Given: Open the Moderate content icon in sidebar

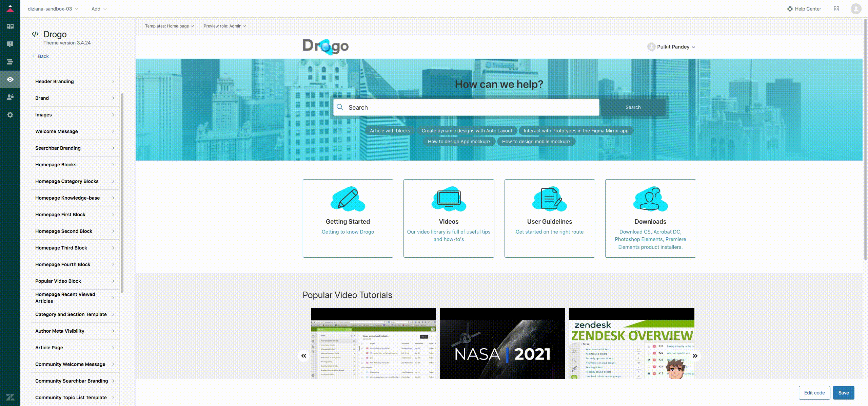Looking at the screenshot, I should tap(10, 44).
